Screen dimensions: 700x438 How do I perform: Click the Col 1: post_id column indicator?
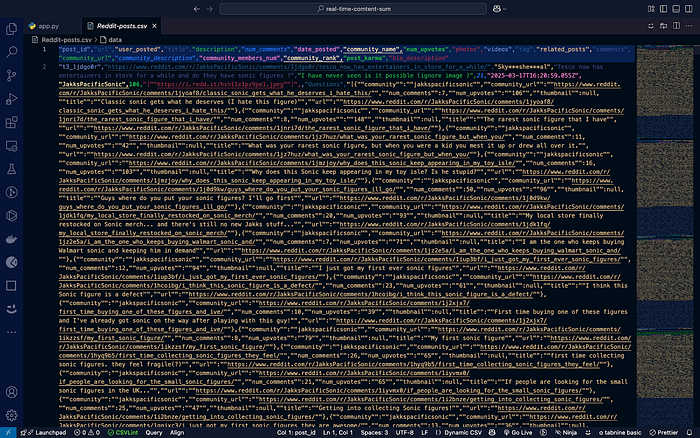click(296, 433)
